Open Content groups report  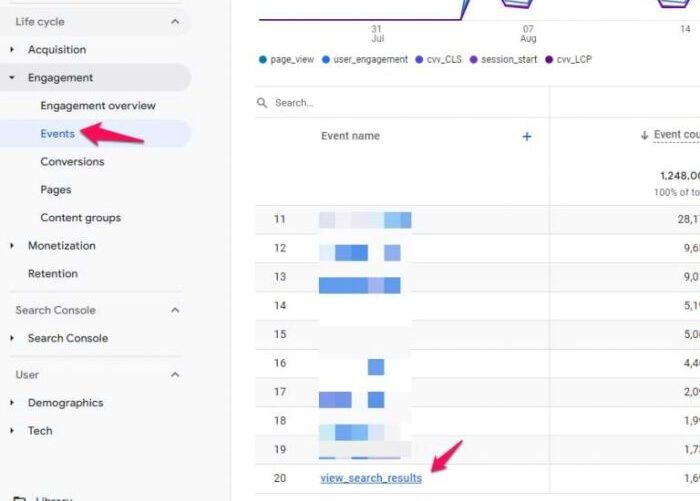pos(81,218)
